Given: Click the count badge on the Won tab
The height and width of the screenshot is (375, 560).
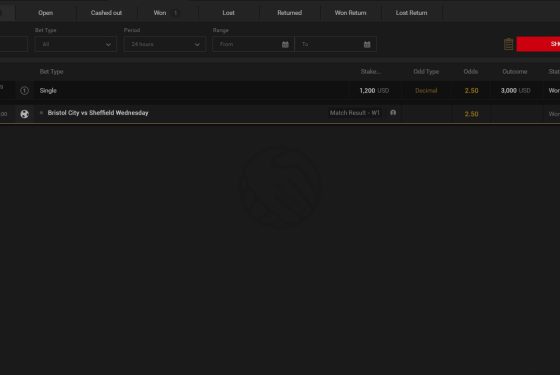Looking at the screenshot, I should (x=175, y=13).
